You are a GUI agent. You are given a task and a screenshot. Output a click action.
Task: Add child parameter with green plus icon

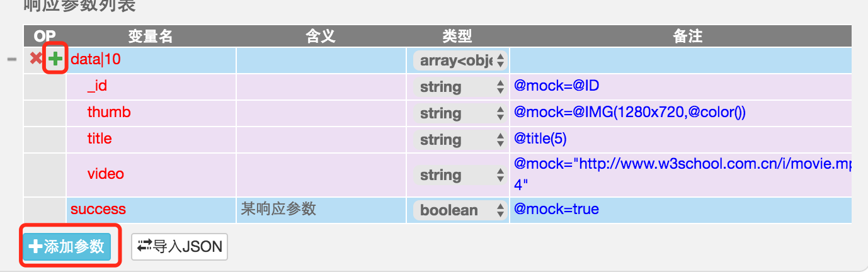[x=55, y=59]
